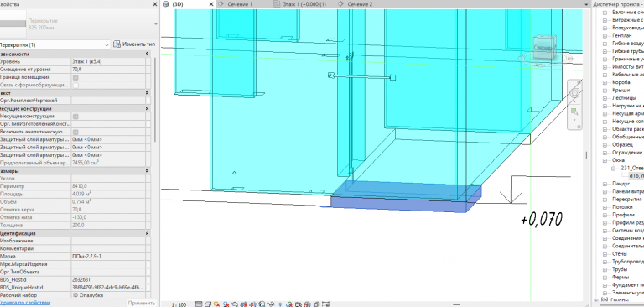Toggle Включить аналитическую checkbox
This screenshot has width=644, height=307.
[x=75, y=132]
